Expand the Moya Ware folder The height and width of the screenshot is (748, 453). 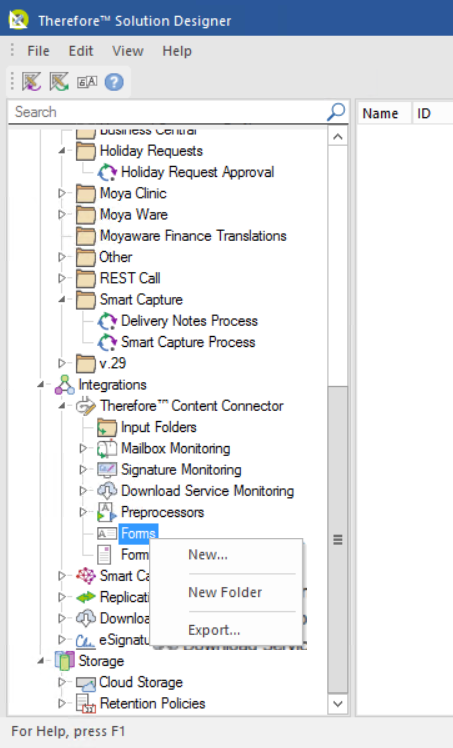[62, 215]
